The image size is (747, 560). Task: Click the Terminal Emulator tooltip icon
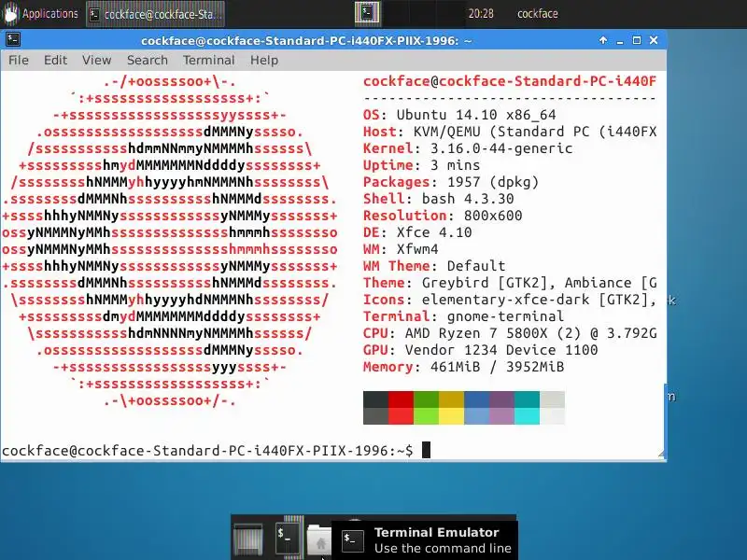pos(353,540)
